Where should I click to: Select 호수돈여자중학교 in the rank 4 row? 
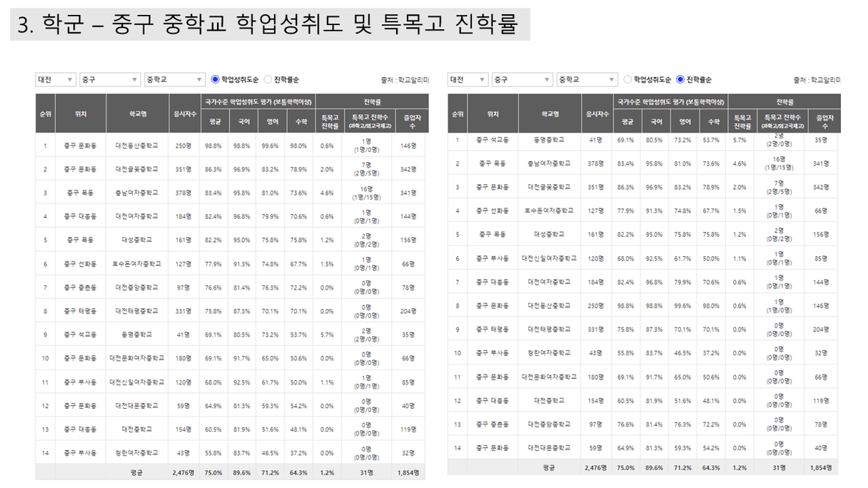coord(550,210)
